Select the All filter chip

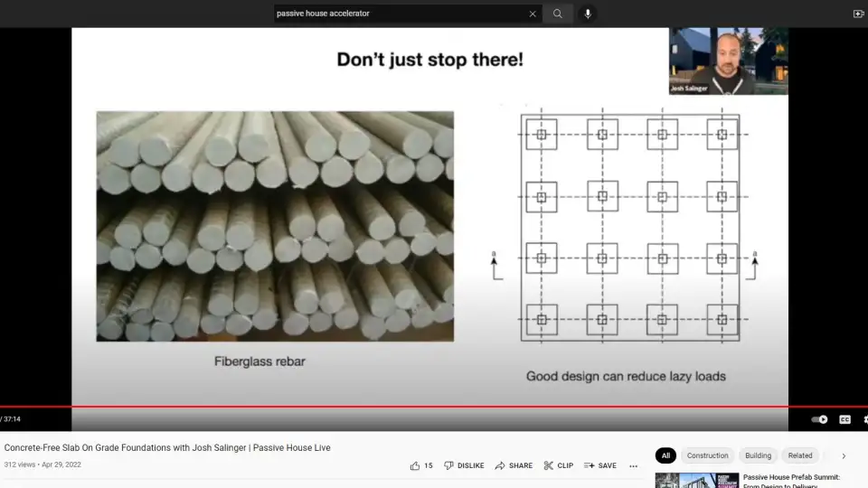tap(665, 455)
